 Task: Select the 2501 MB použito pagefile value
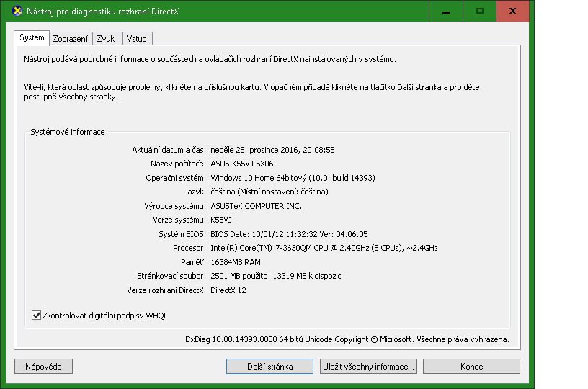click(277, 276)
